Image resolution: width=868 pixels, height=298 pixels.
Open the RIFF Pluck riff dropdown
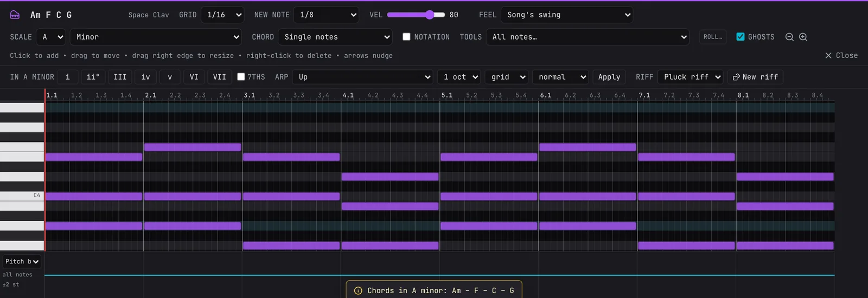point(690,77)
